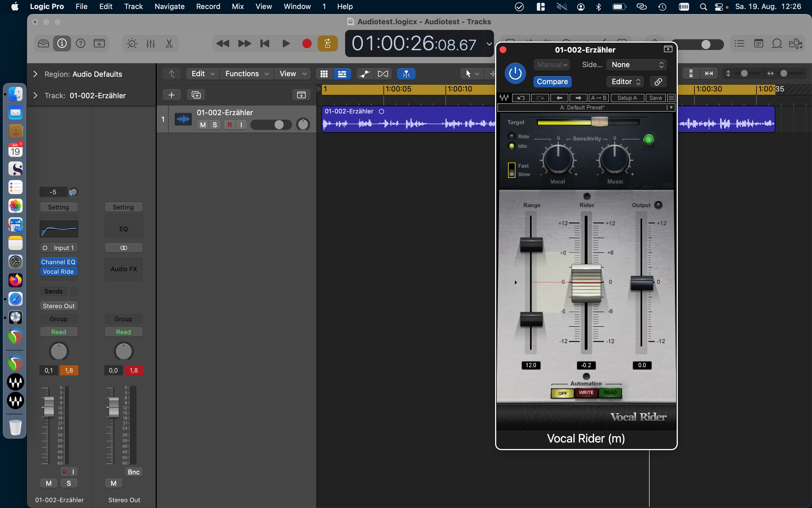The height and width of the screenshot is (508, 812).
Task: Click the plugin link chain button
Action: 658,82
